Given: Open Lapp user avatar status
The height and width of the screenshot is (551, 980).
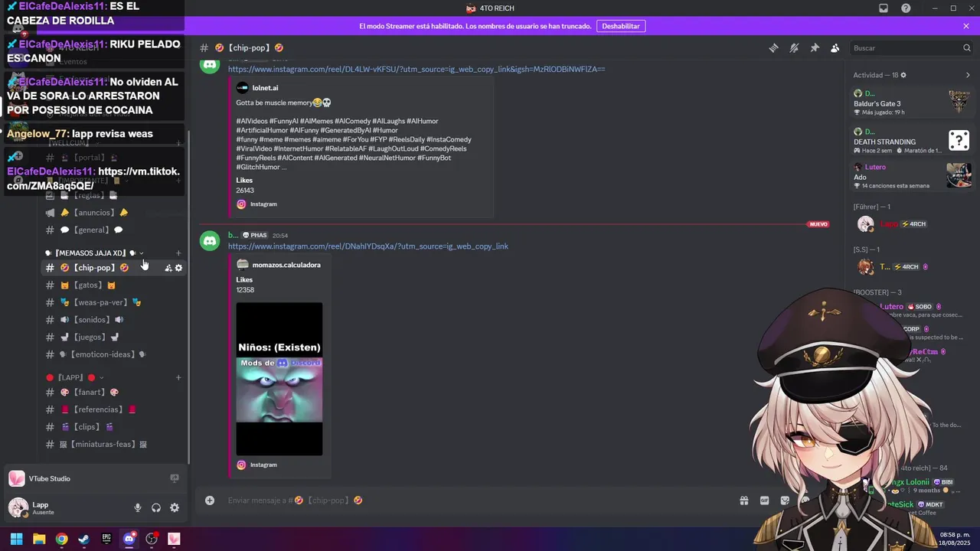Looking at the screenshot, I should click(x=18, y=507).
